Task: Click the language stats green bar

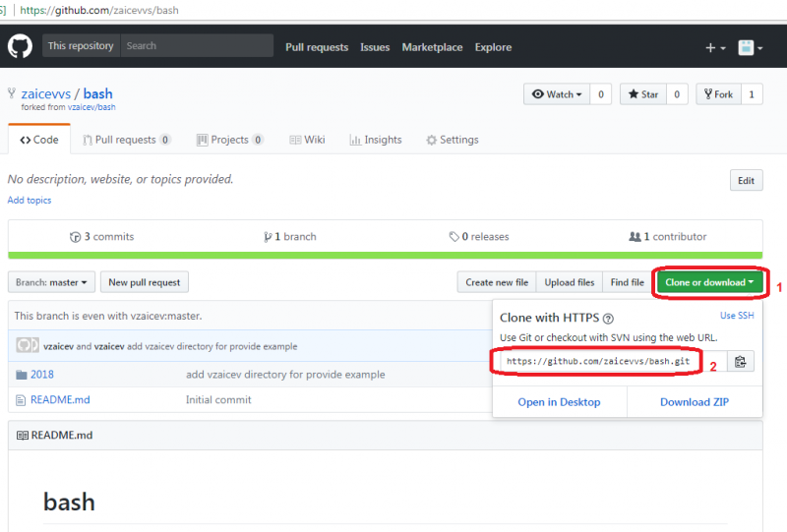Action: (x=385, y=256)
